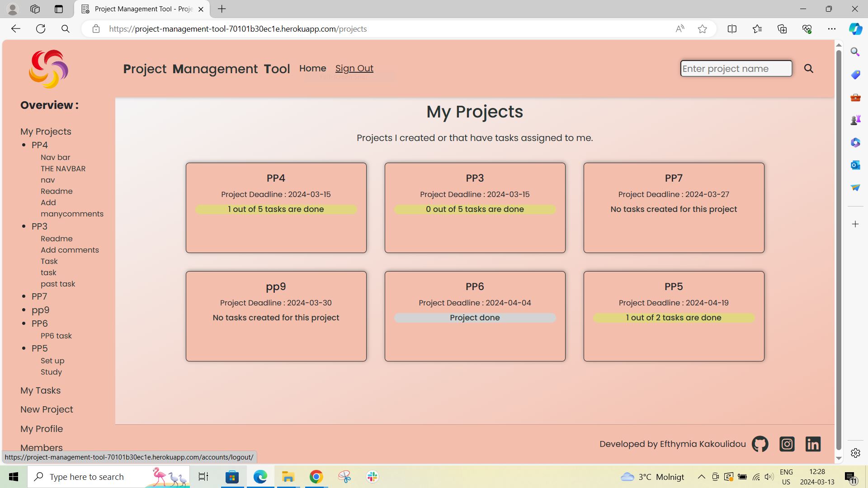Open Outlook from the Edge sidebar
The width and height of the screenshot is (868, 488).
point(855,165)
